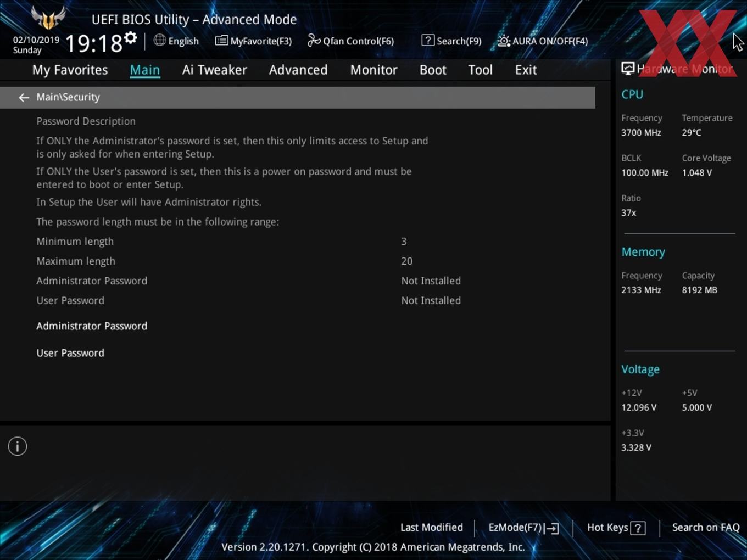Open the My Favorites tab

(70, 70)
